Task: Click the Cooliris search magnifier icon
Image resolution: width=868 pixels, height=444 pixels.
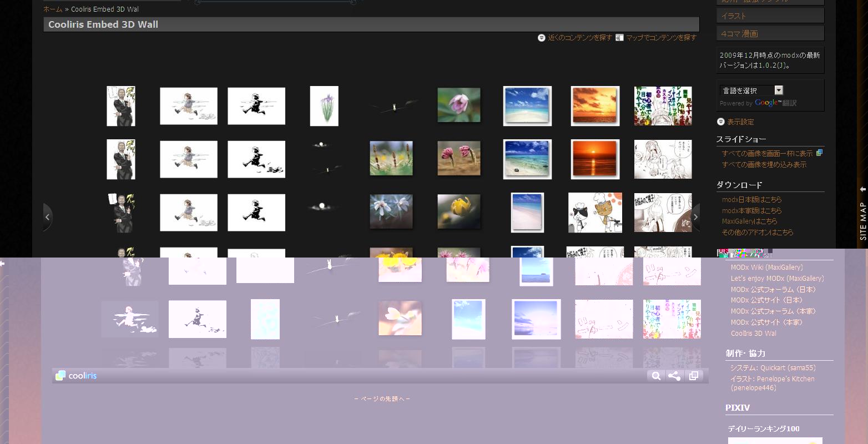Action: coord(656,376)
